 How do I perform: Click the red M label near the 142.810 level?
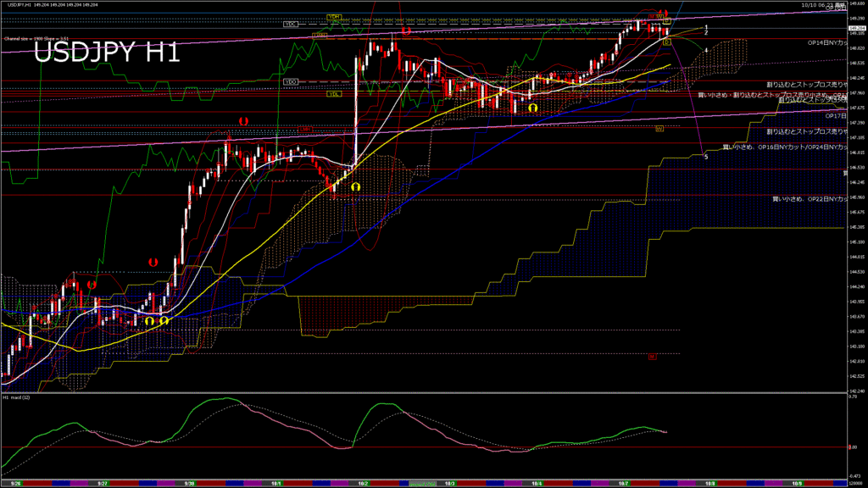652,357
